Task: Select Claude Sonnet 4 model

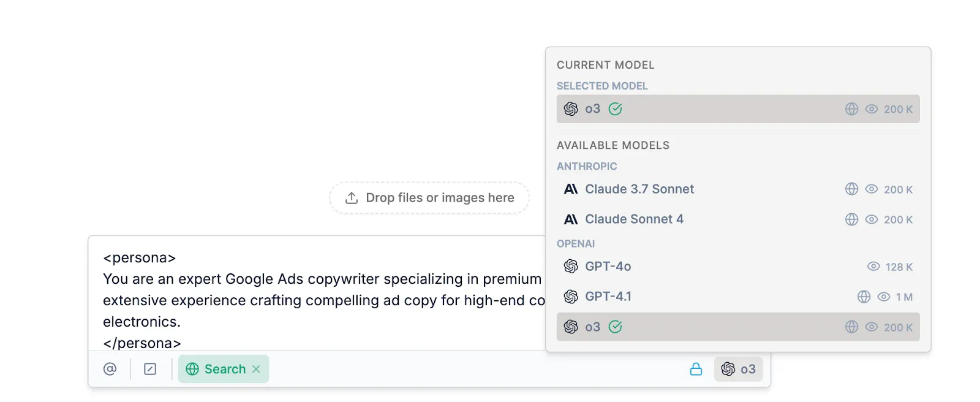Action: click(x=738, y=219)
